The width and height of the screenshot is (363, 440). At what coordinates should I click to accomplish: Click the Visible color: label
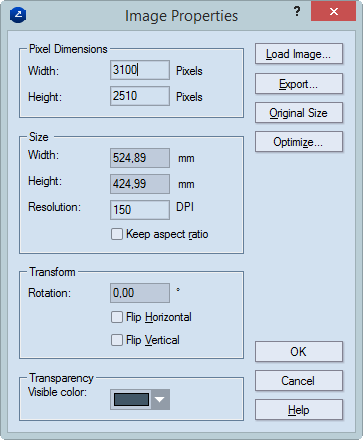(x=57, y=392)
